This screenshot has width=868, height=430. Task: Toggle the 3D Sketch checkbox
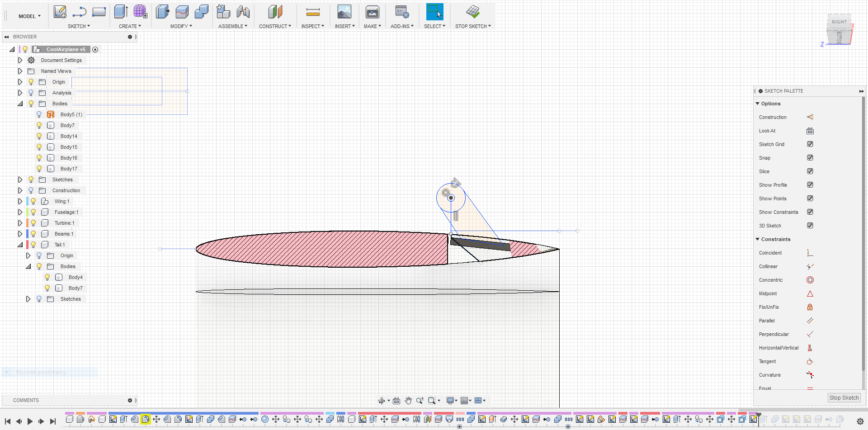[810, 226]
